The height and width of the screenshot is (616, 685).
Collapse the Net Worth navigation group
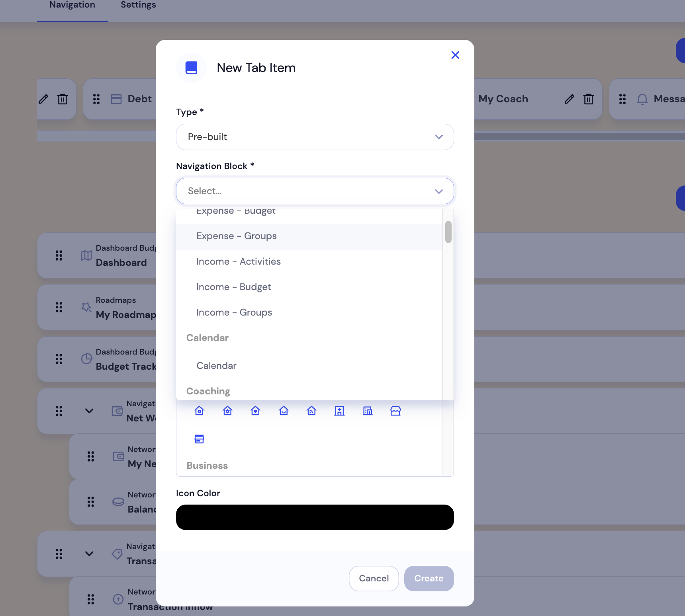pyautogui.click(x=89, y=411)
